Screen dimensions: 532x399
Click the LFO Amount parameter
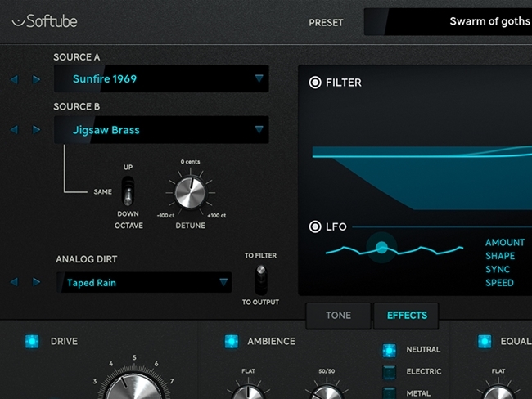click(505, 242)
